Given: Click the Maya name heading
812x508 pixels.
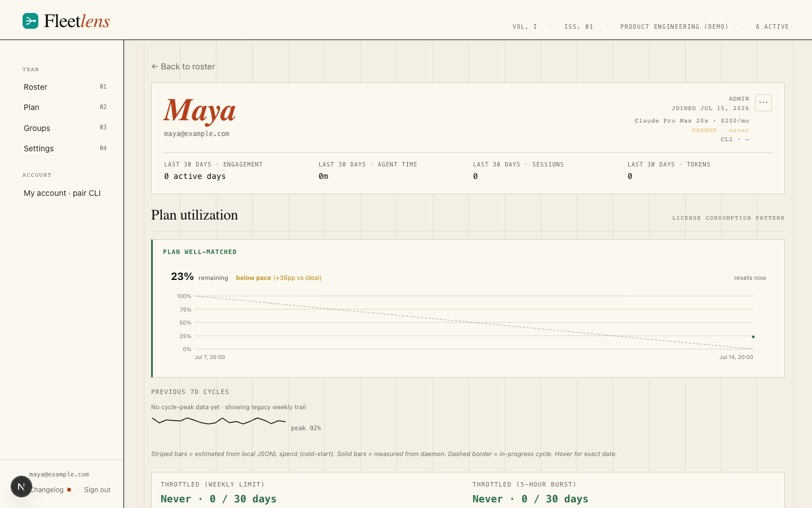Looking at the screenshot, I should coord(200,110).
